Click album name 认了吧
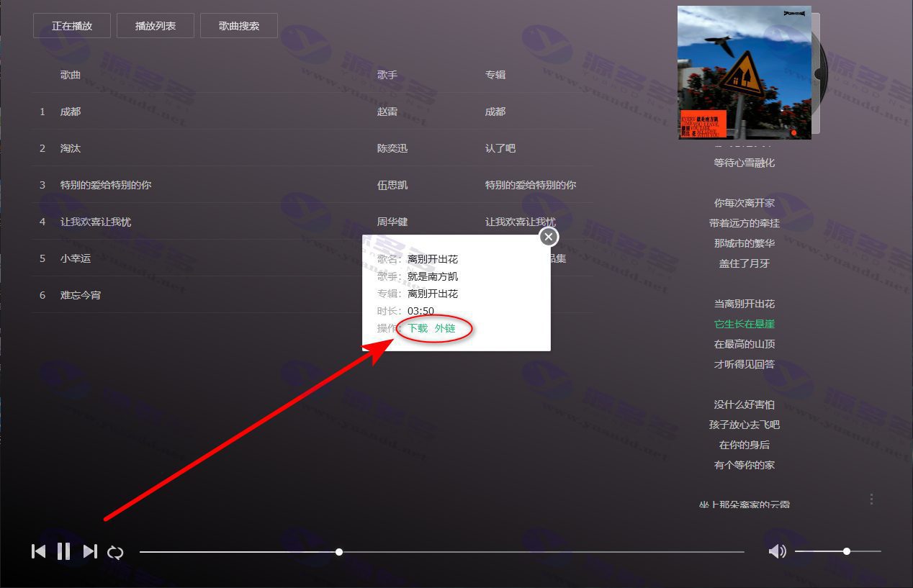 pyautogui.click(x=500, y=148)
